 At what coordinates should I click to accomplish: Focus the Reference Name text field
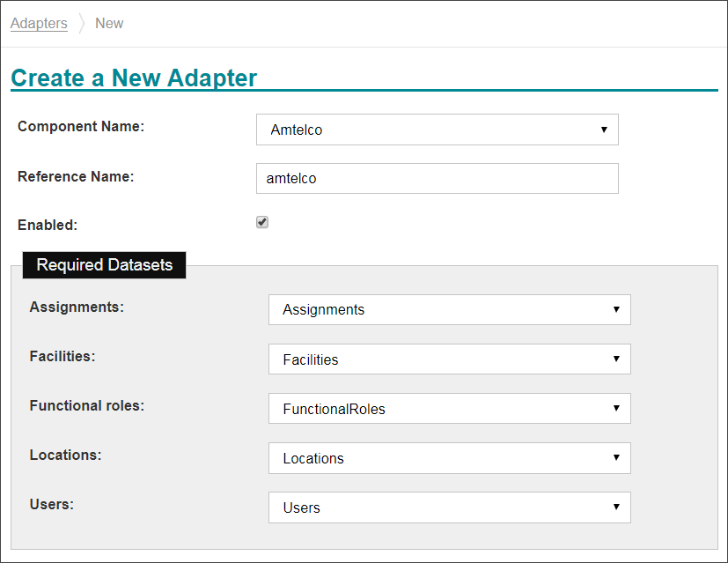437,178
